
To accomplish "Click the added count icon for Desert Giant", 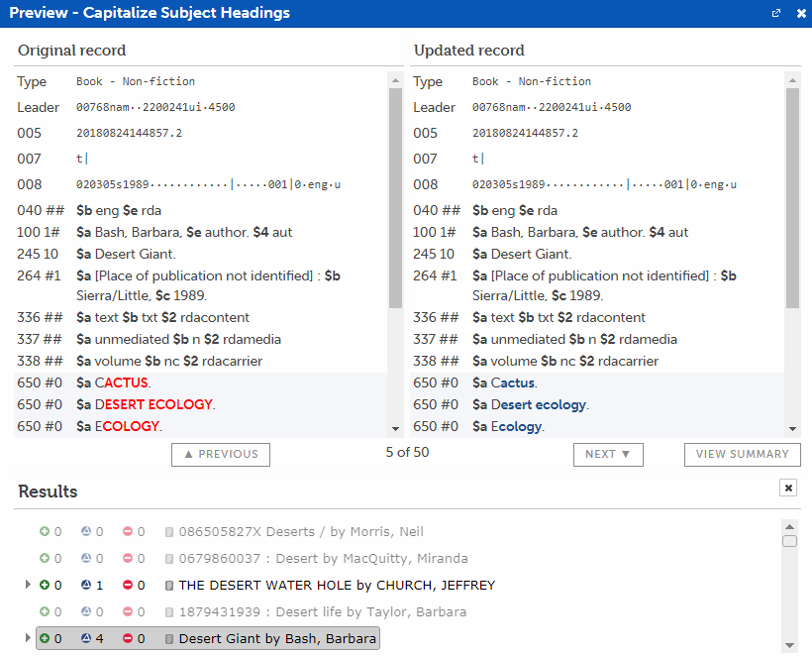I will pyautogui.click(x=45, y=639).
